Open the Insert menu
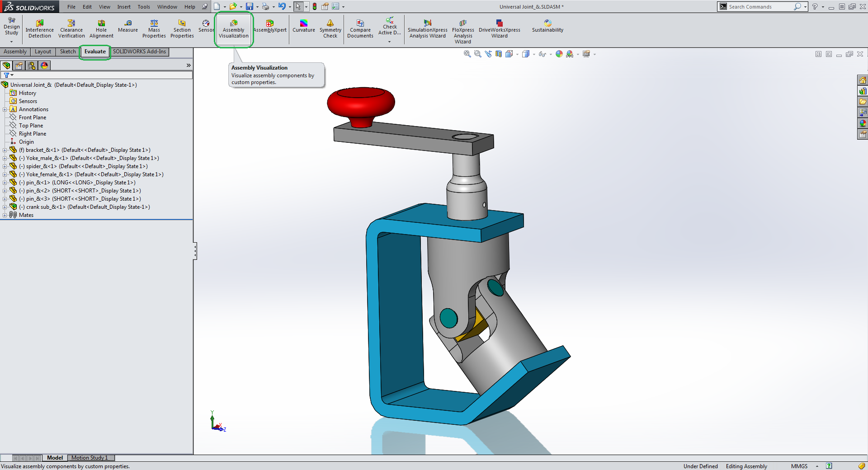The width and height of the screenshot is (868, 470). (123, 7)
